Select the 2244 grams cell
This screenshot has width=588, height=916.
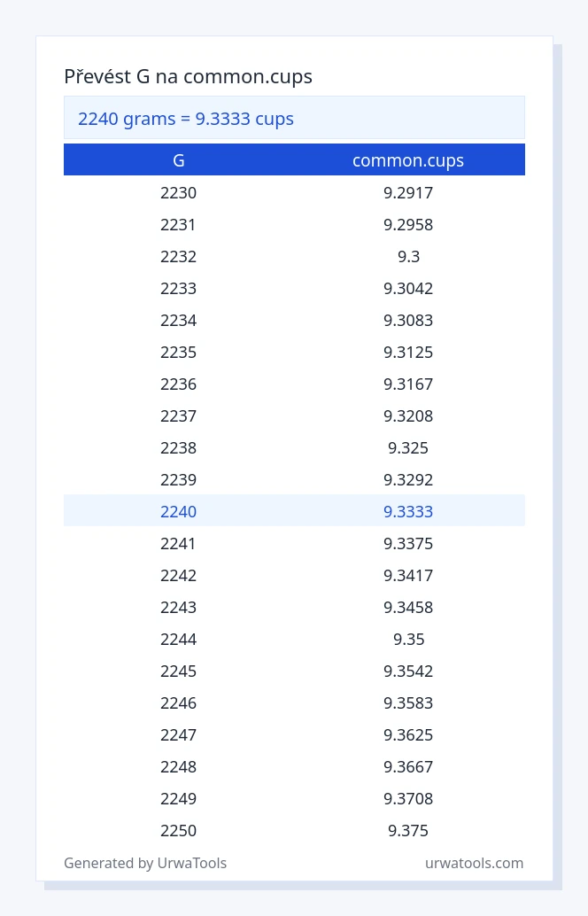pos(179,639)
